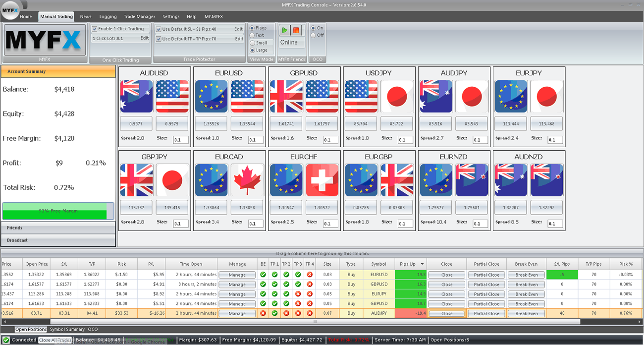644x345 pixels.
Task: Click the Open Positions bottom tab
Action: 31,329
